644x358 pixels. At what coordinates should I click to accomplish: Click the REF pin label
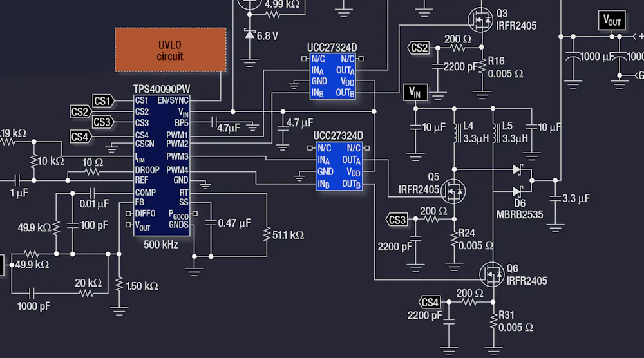click(x=141, y=180)
